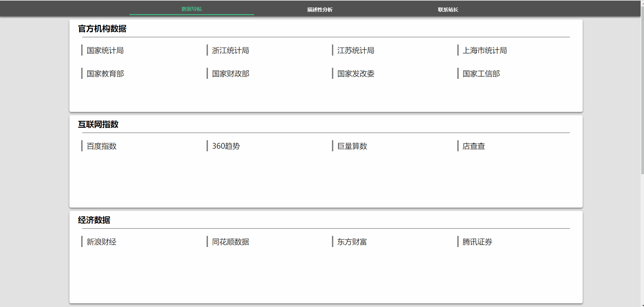Open the 国家统计局 link

click(105, 51)
